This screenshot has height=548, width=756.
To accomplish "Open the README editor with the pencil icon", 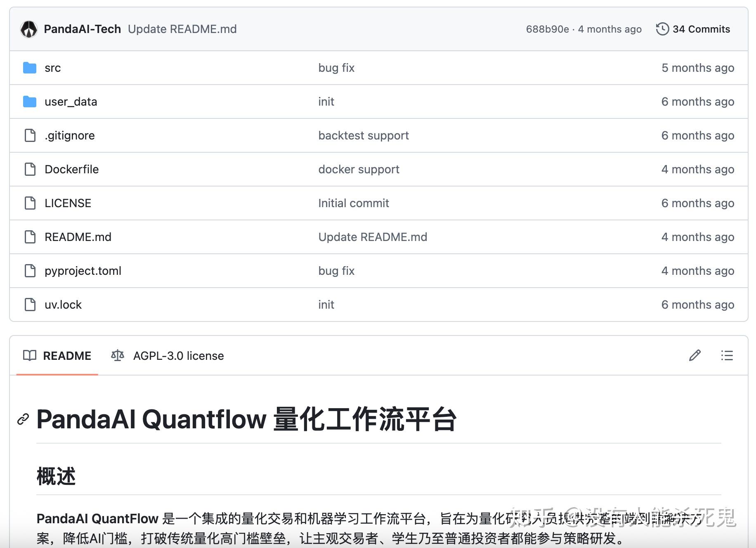I will (695, 355).
